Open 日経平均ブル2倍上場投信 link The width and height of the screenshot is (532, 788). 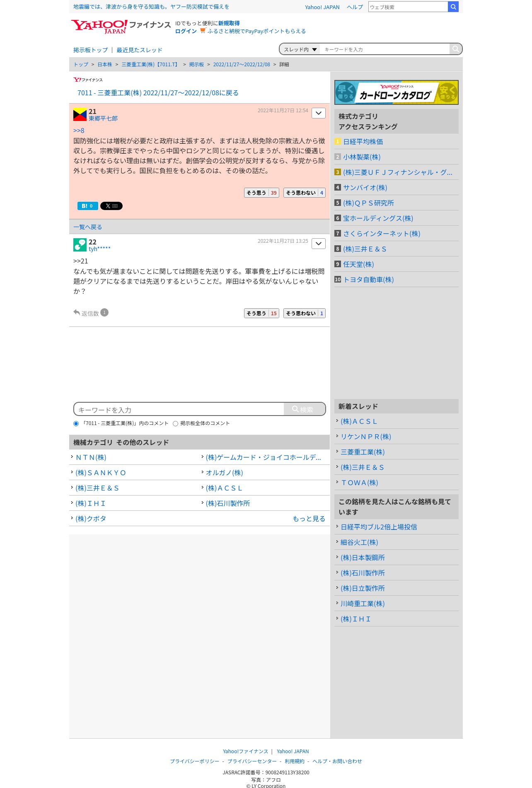click(x=379, y=527)
